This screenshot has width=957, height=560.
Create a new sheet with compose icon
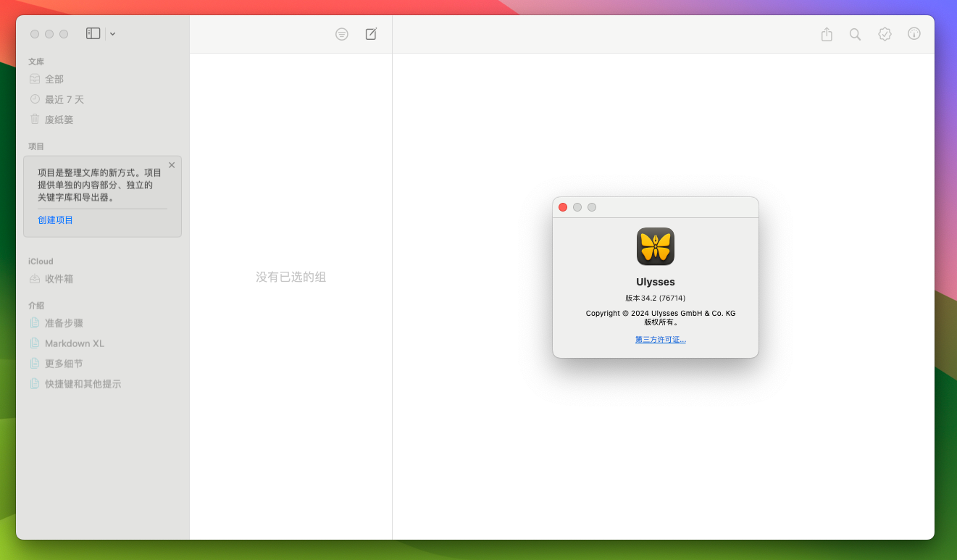tap(371, 34)
